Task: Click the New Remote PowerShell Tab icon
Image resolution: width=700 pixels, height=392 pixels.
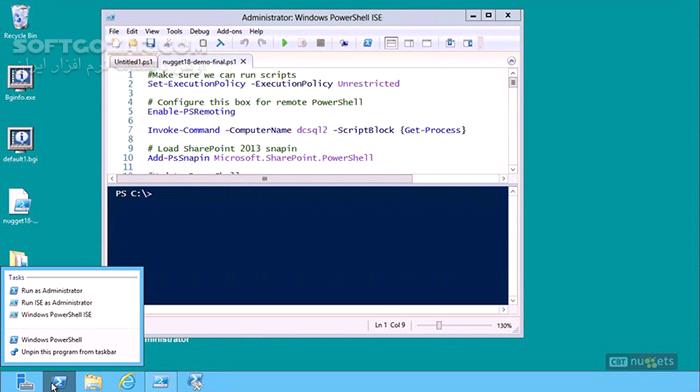Action: pos(344,43)
